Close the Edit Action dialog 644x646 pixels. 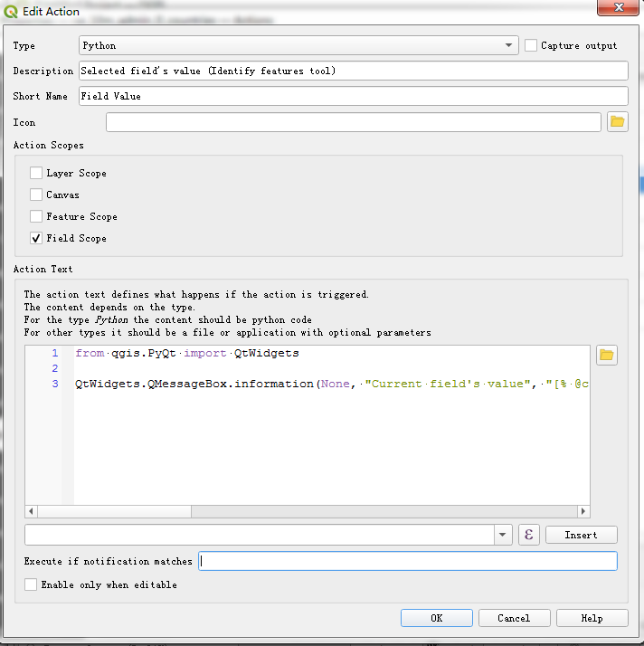[618, 7]
